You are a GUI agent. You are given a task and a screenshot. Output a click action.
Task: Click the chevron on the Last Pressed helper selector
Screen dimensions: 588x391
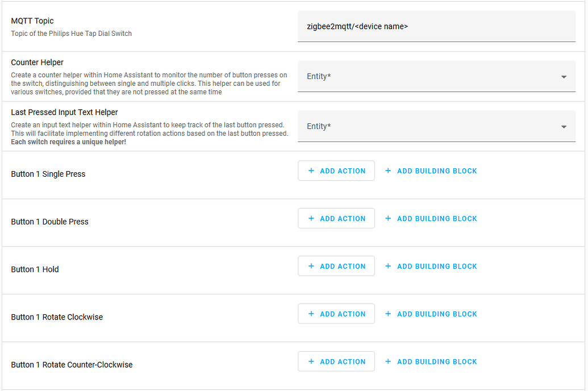[564, 126]
